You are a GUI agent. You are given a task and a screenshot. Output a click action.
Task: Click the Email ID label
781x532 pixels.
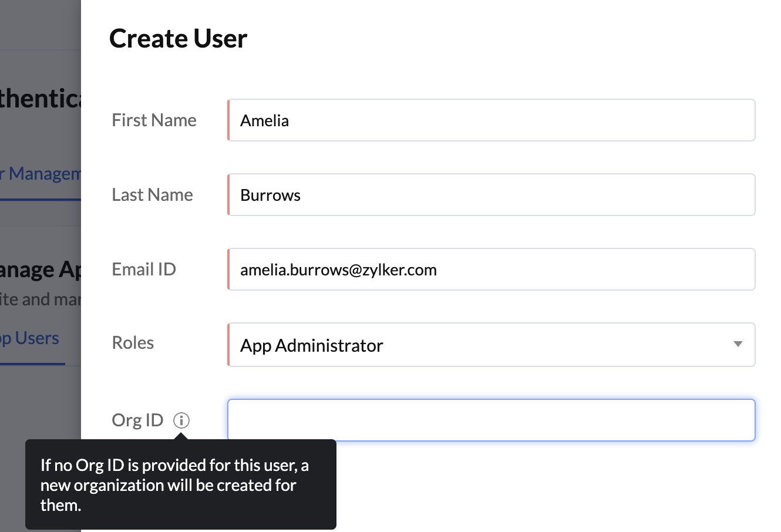point(144,269)
